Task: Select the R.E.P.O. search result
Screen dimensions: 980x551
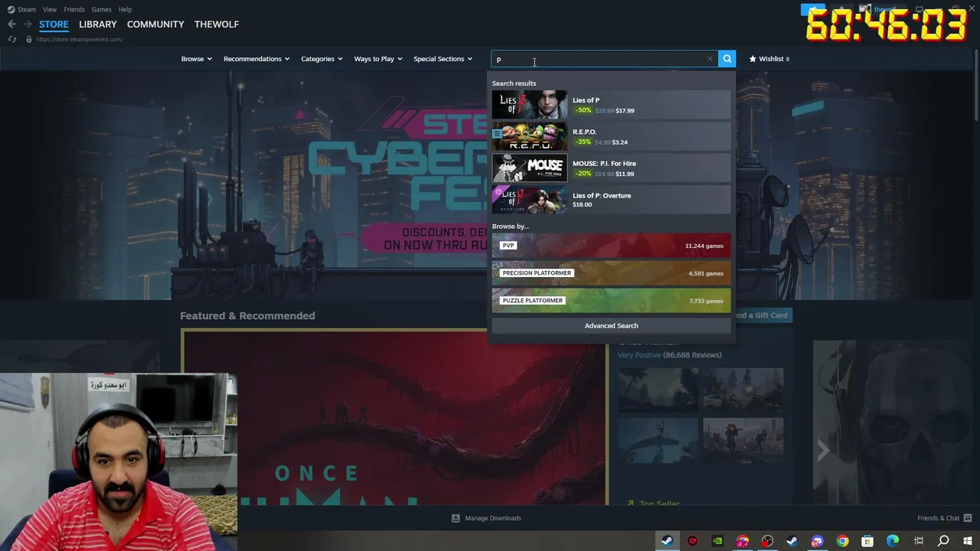Action: coord(611,136)
